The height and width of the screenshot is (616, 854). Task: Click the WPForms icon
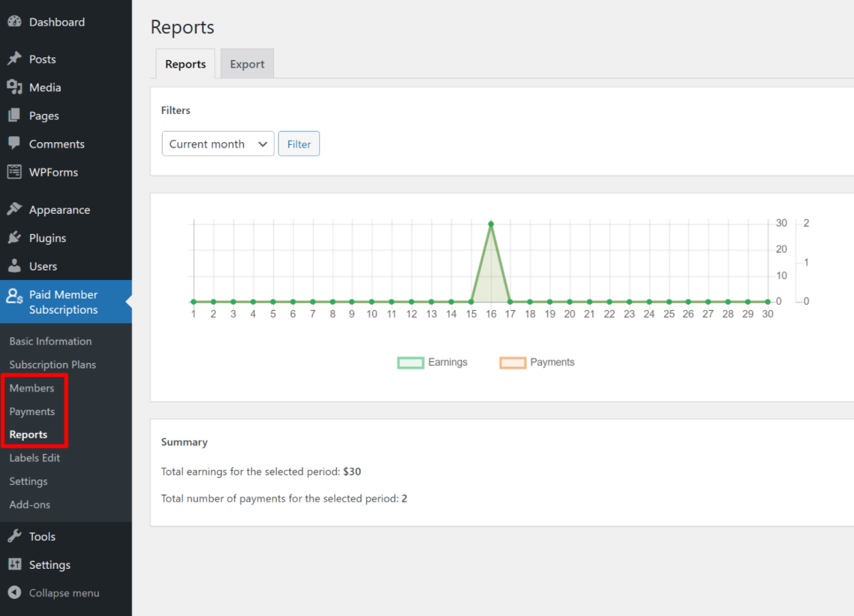coord(14,172)
